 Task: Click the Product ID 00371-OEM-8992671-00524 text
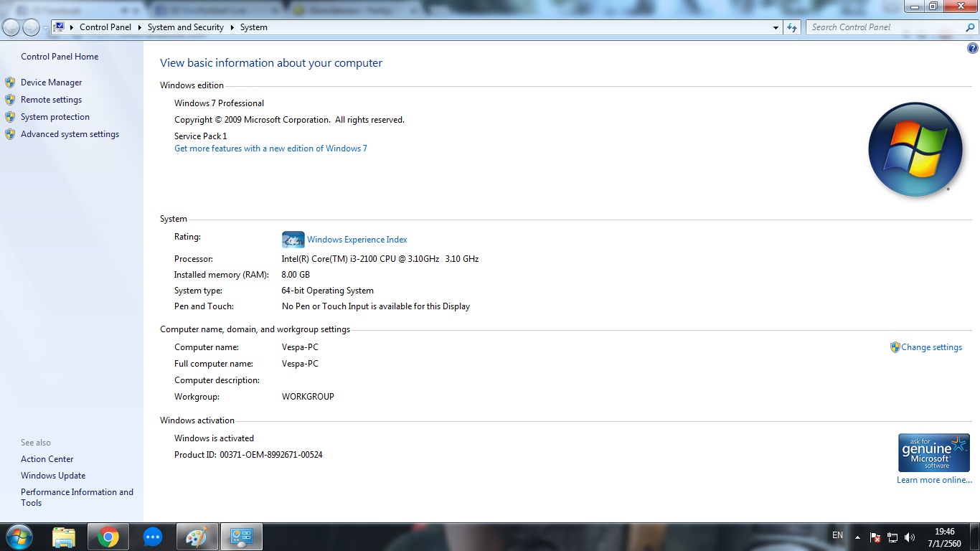[248, 455]
